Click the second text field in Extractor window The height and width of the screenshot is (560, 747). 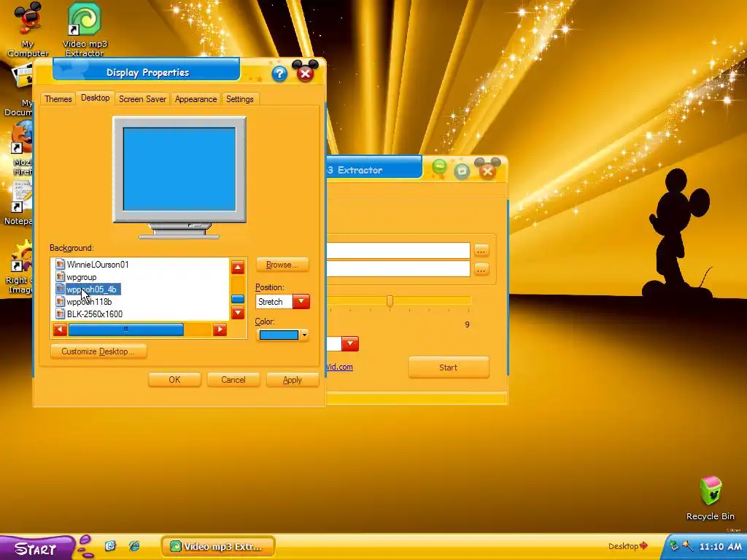(x=399, y=269)
